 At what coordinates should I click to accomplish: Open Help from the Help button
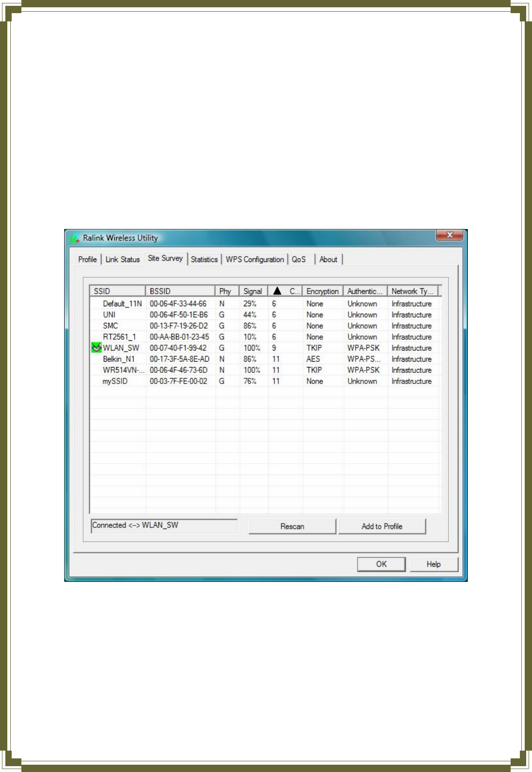433,564
